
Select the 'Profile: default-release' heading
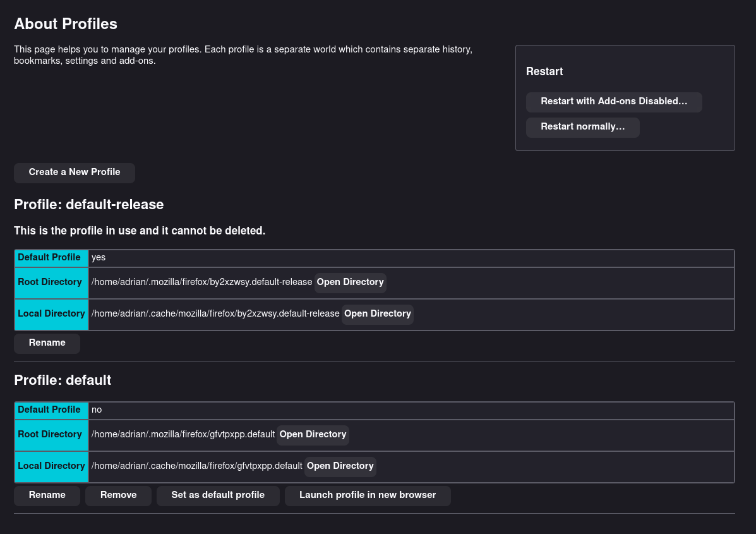tap(88, 205)
